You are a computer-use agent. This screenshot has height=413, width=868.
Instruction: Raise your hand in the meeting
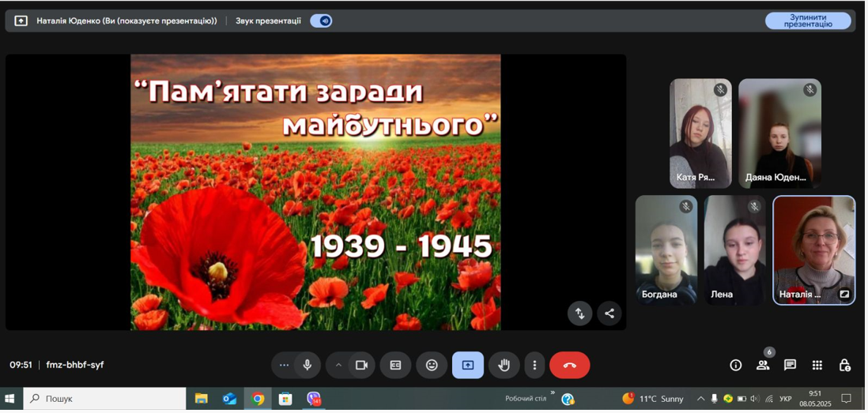[504, 365]
